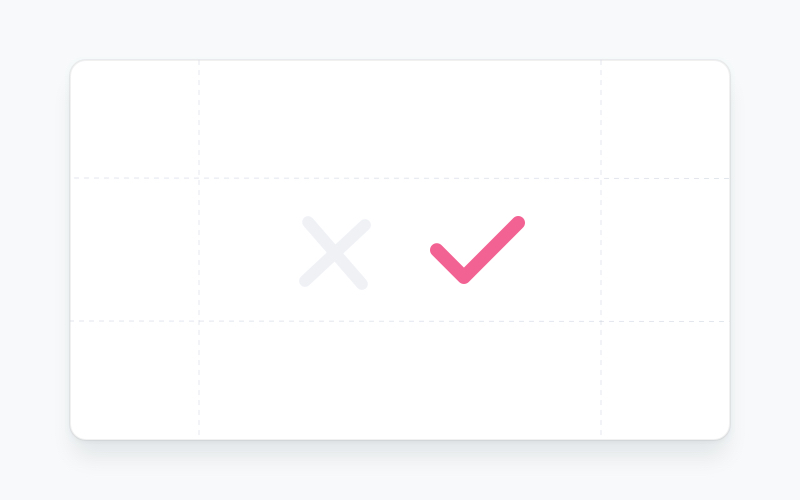
Task: Click the bottom-right cell of the dashed grid
Action: point(665,380)
